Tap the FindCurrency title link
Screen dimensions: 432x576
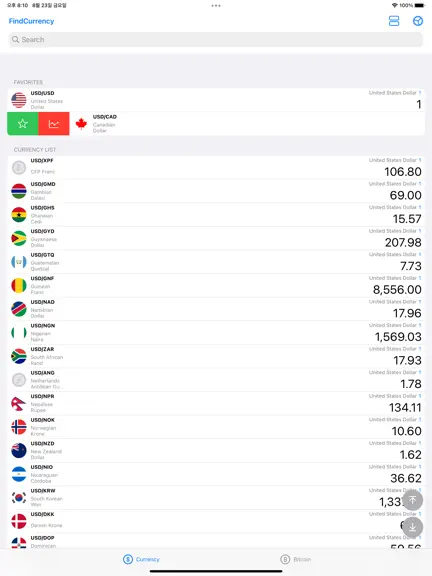click(31, 21)
